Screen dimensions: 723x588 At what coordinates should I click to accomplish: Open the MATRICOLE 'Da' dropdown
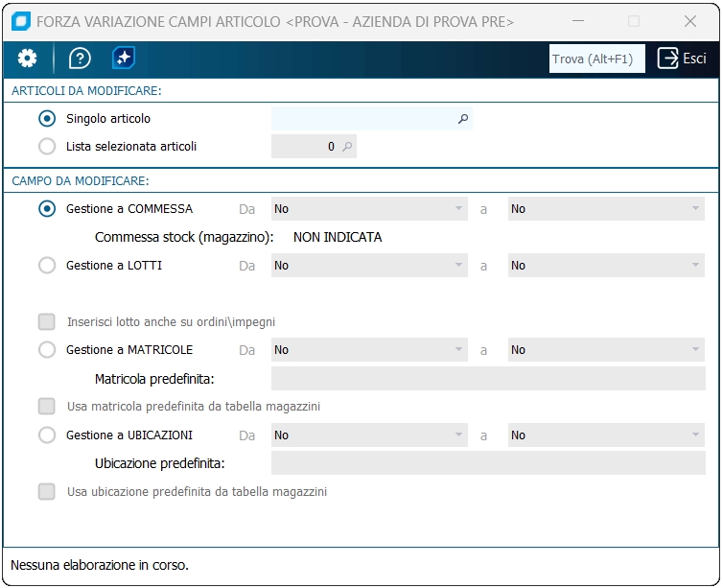[x=369, y=349]
